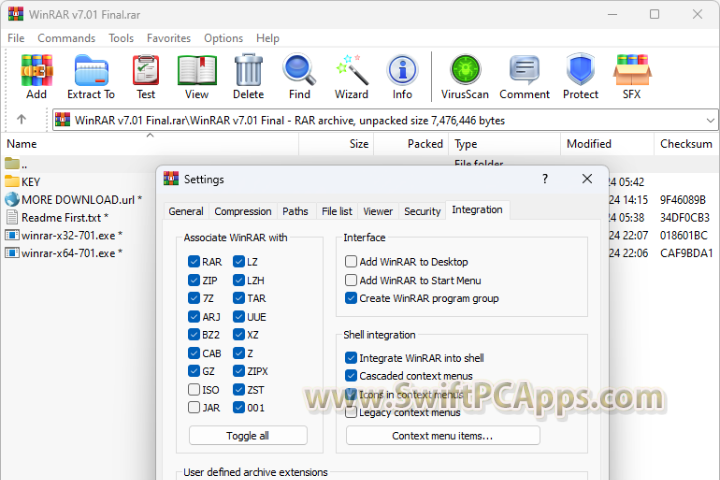
Task: Go up one level arrow
Action: pos(21,119)
